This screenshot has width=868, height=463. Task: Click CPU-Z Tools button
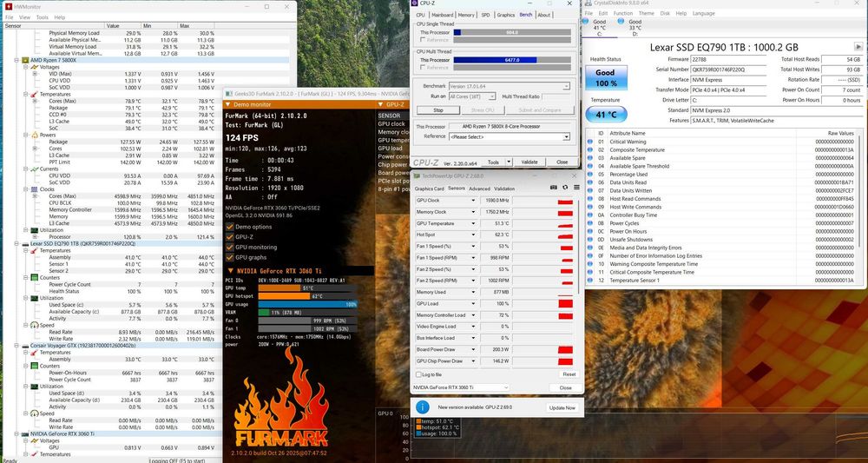493,162
